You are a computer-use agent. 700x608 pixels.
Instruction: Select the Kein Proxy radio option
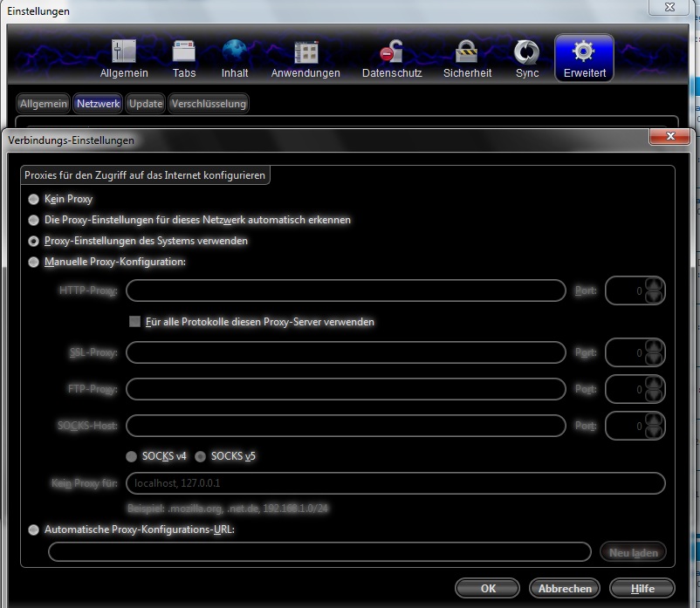(x=34, y=199)
